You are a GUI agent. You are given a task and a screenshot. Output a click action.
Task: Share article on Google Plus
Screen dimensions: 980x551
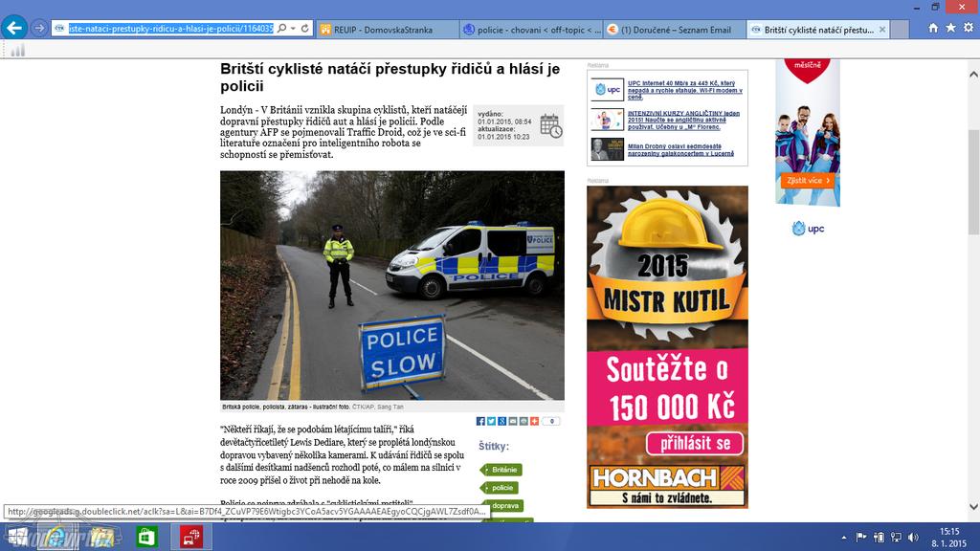coord(501,421)
